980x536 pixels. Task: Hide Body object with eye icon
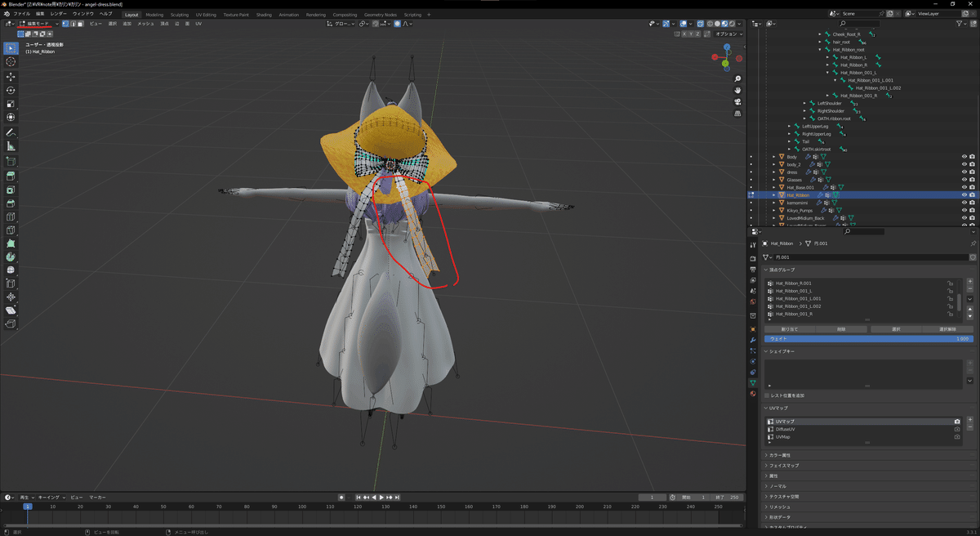coord(964,157)
